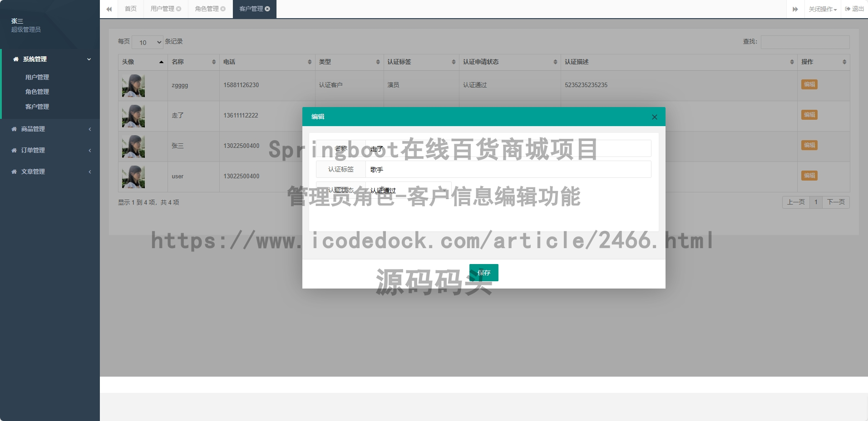
Task: Click the 认证描述 value 5235235235235
Action: (x=586, y=85)
